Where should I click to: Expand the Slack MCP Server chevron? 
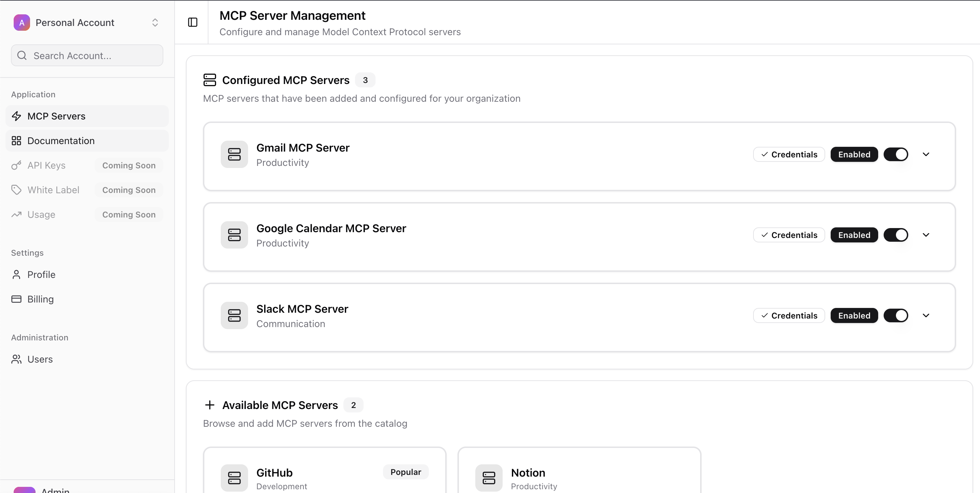(x=926, y=315)
